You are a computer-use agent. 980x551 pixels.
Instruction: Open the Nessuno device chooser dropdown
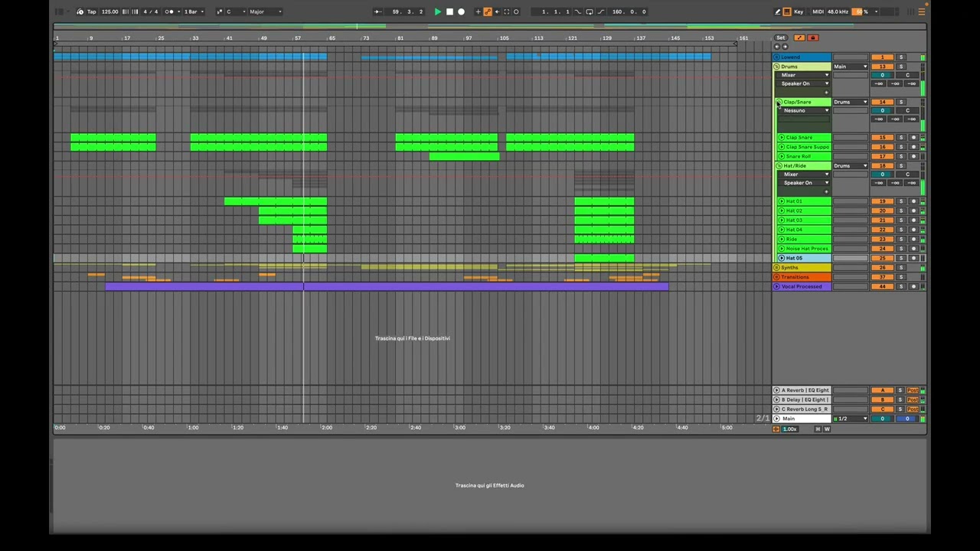point(805,110)
